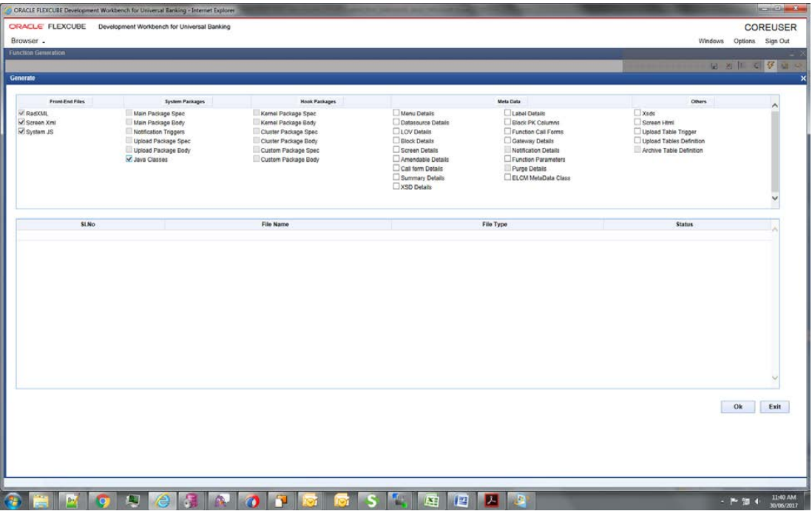Click the taskbar clock showing 11:40 AM
This screenshot has height=511, width=812.
(x=783, y=501)
